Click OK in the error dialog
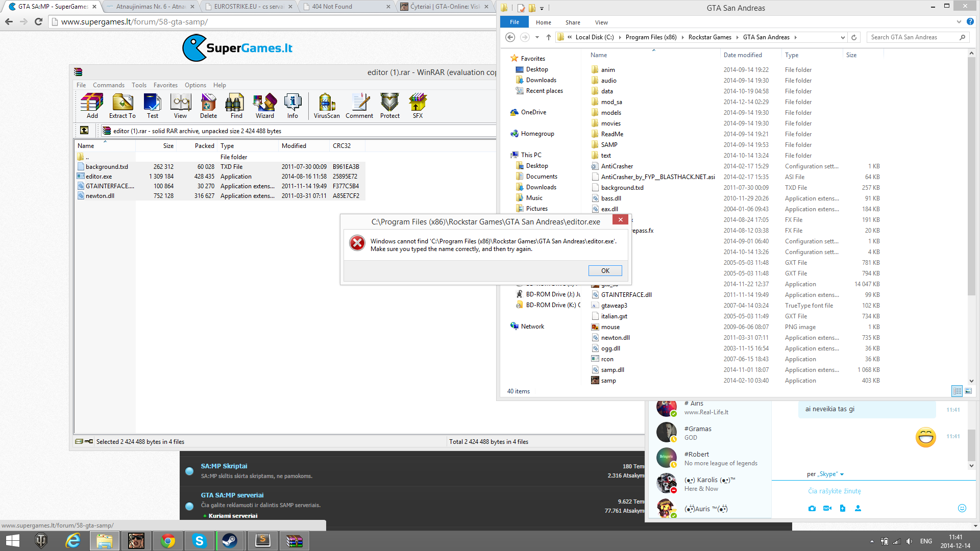Screen dimensions: 980x551 tap(605, 270)
